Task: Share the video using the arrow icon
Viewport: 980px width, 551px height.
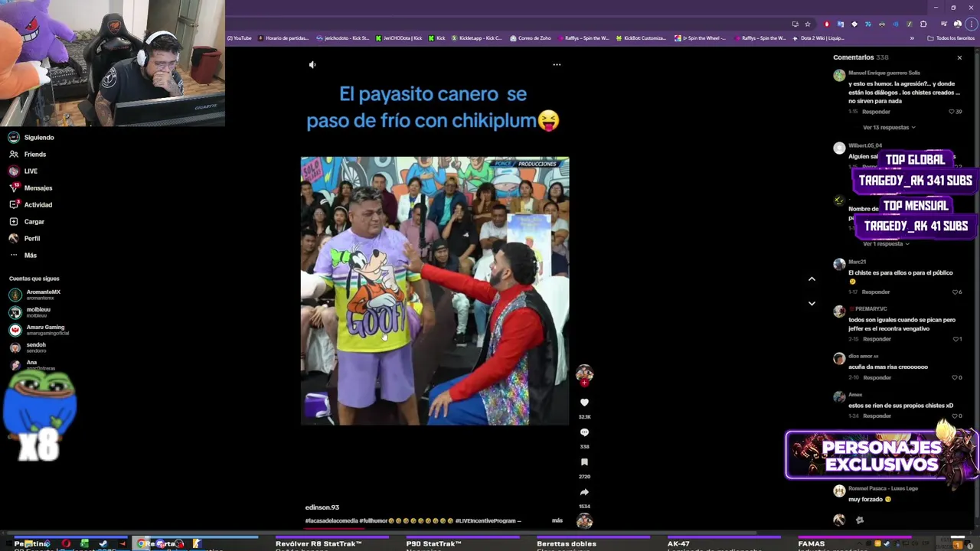Action: tap(584, 492)
